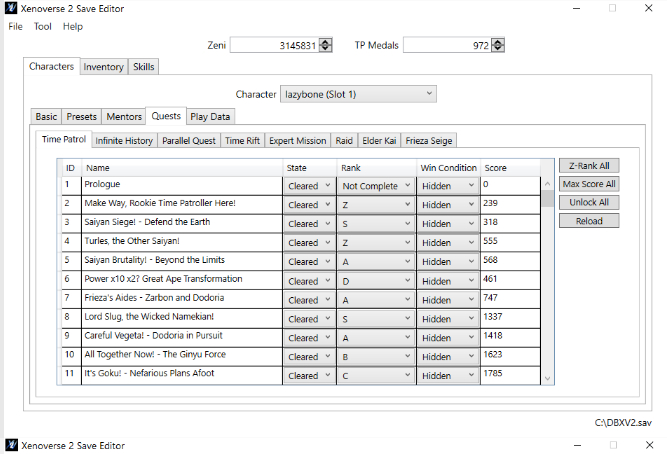The width and height of the screenshot is (667, 454).
Task: Open Rank dropdown for Saiyan Siege quest
Action: (376, 223)
